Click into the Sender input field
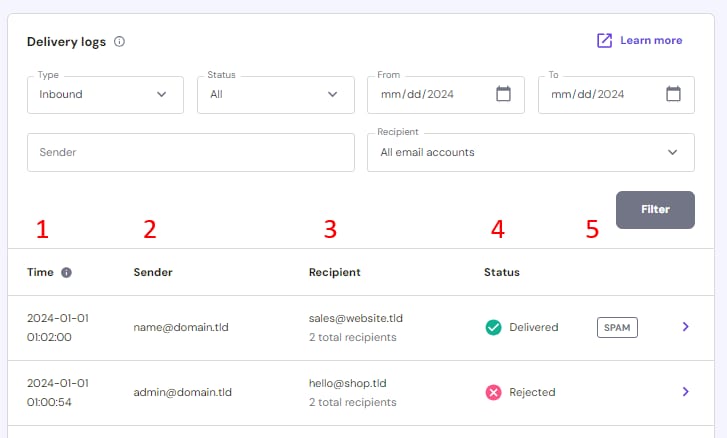Viewport: 727px width, 438px height. [x=190, y=153]
